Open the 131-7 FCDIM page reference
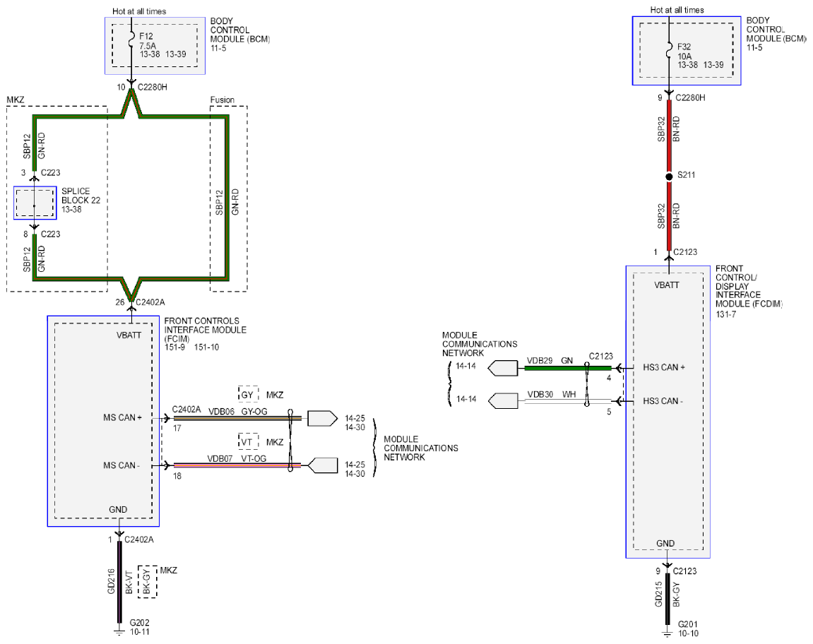813x644 pixels. (x=726, y=314)
